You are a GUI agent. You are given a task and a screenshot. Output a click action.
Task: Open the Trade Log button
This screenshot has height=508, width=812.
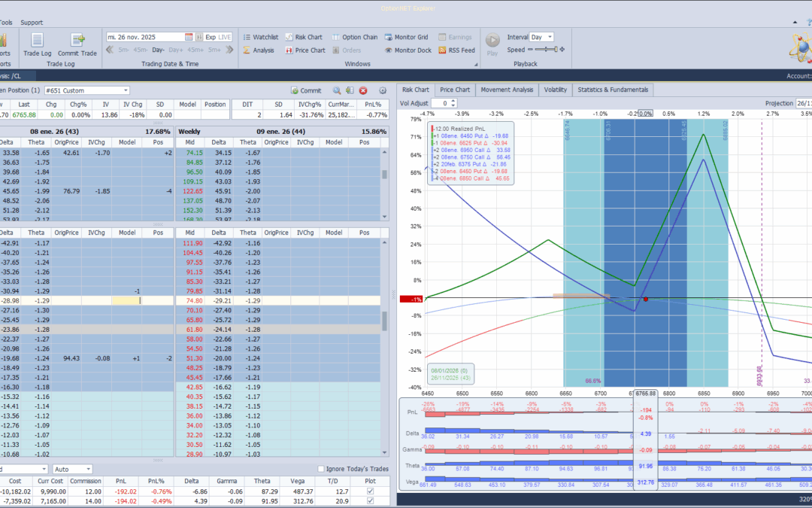click(38, 44)
